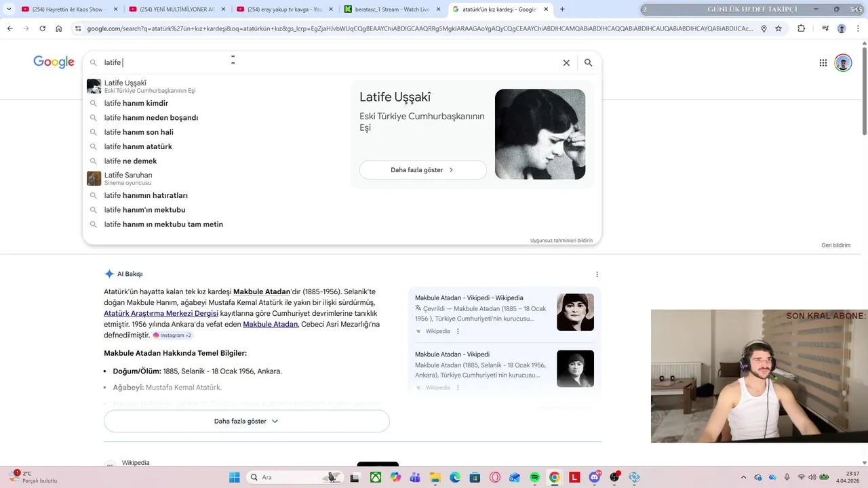Open Discord from taskbar

[595, 477]
